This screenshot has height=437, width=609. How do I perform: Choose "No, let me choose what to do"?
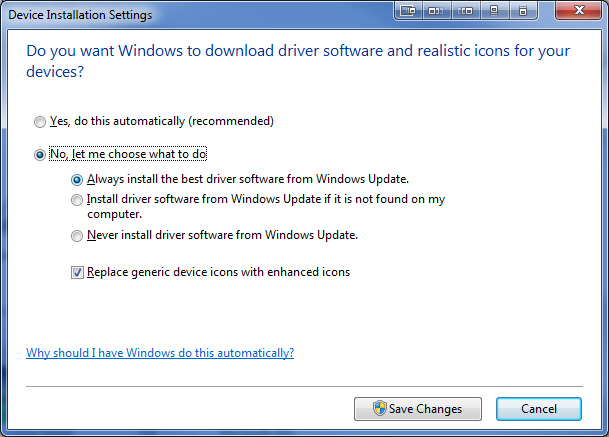tap(40, 155)
